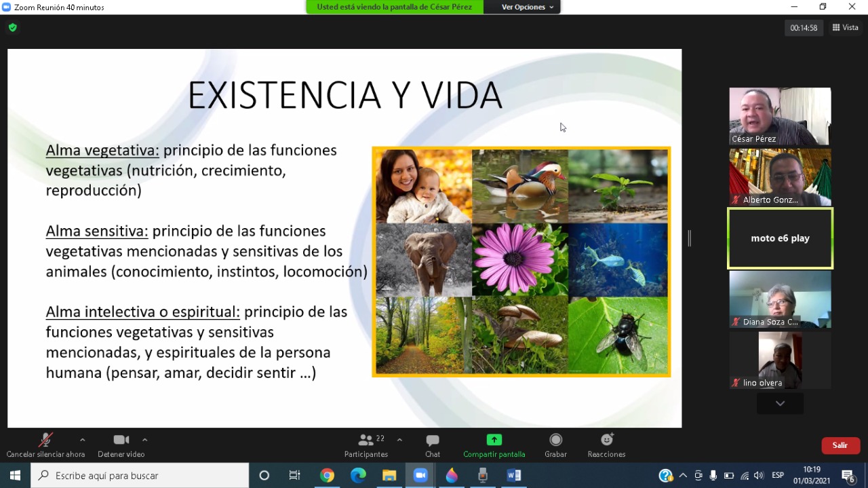Screen dimensions: 868x488
Task: Select César Pérez video thumbnail
Action: pos(780,116)
